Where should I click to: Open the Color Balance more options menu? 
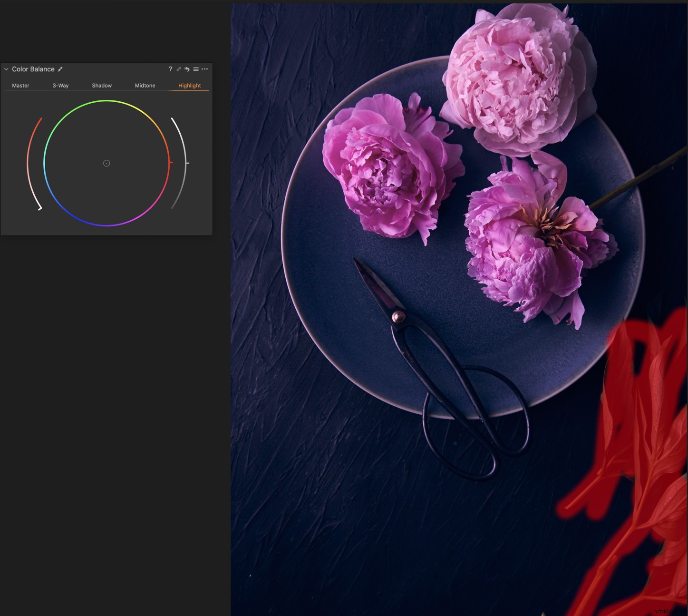coord(204,69)
